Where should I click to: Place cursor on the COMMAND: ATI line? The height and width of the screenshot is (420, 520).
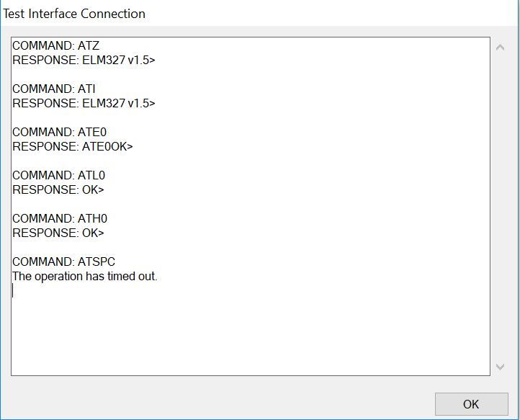pyautogui.click(x=54, y=89)
